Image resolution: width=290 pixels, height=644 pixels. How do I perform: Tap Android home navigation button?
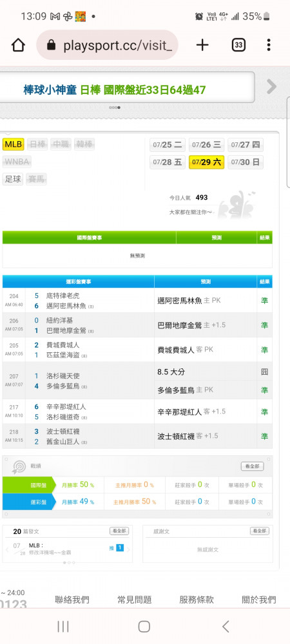(144, 627)
